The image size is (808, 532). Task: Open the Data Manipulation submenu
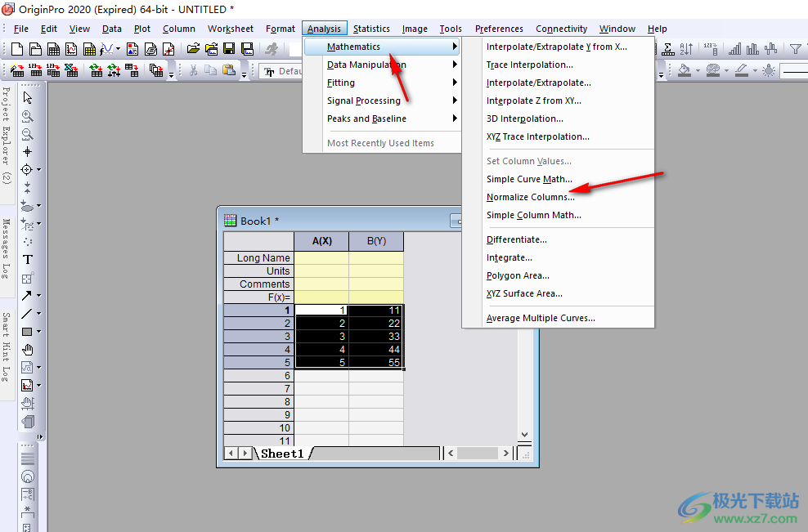pyautogui.click(x=366, y=65)
